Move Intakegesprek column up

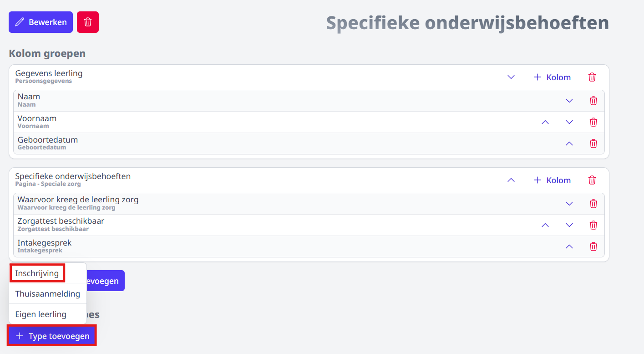tap(569, 246)
